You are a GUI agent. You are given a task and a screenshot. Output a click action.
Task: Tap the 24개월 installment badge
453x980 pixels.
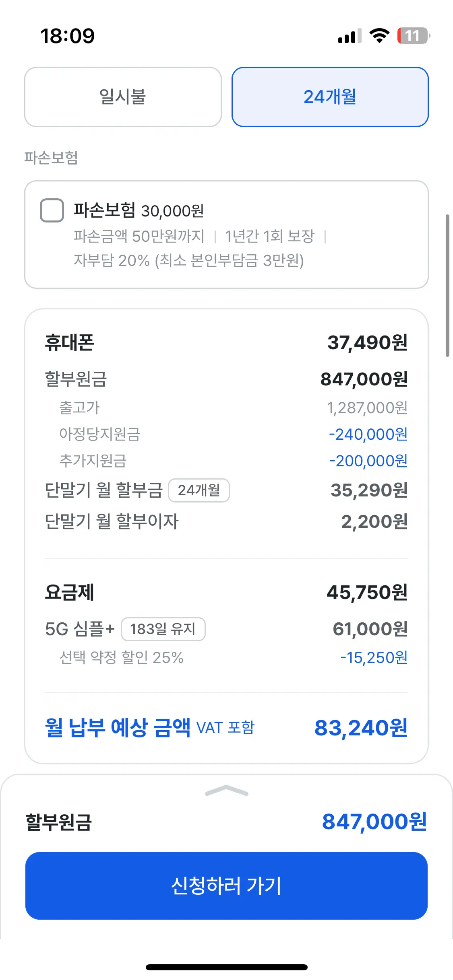pos(199,490)
